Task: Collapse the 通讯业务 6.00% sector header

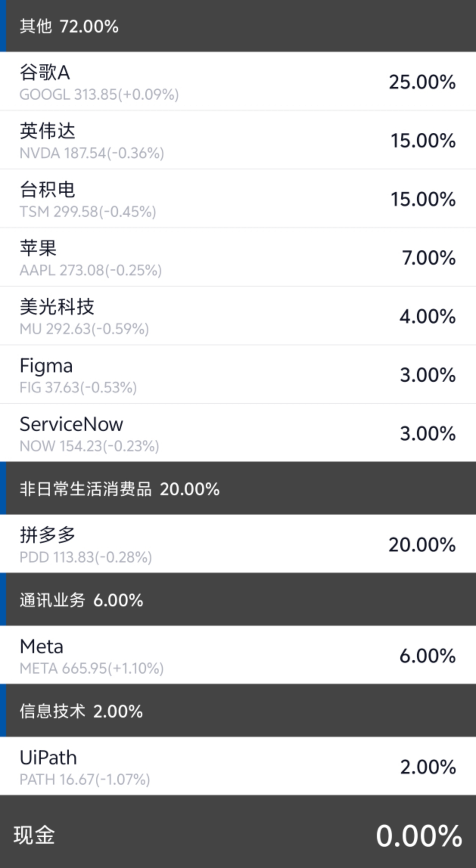Action: coord(81,600)
